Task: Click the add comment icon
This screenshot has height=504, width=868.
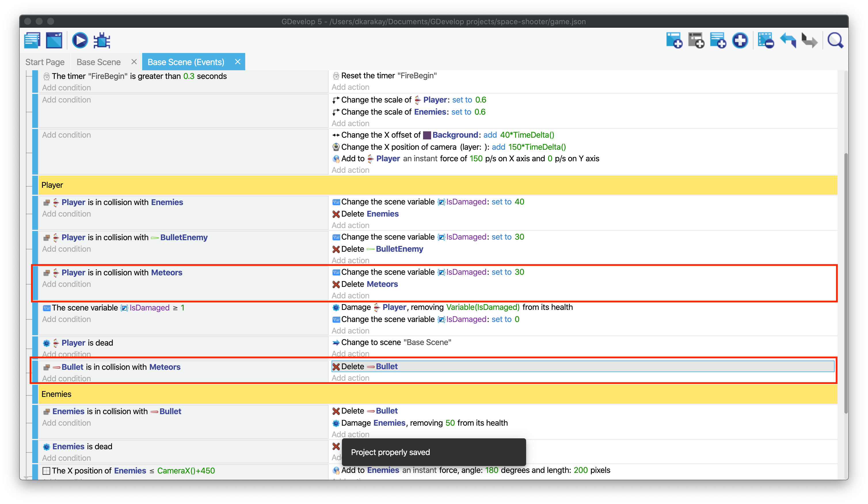Action: [x=718, y=41]
